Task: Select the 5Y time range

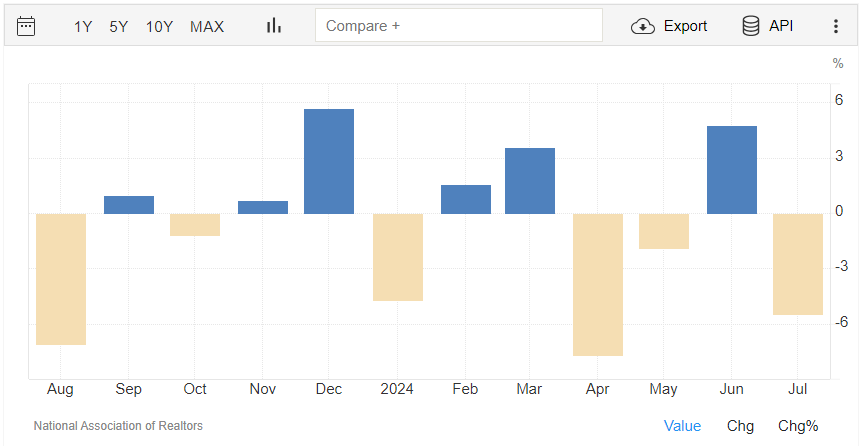Action: [x=118, y=27]
